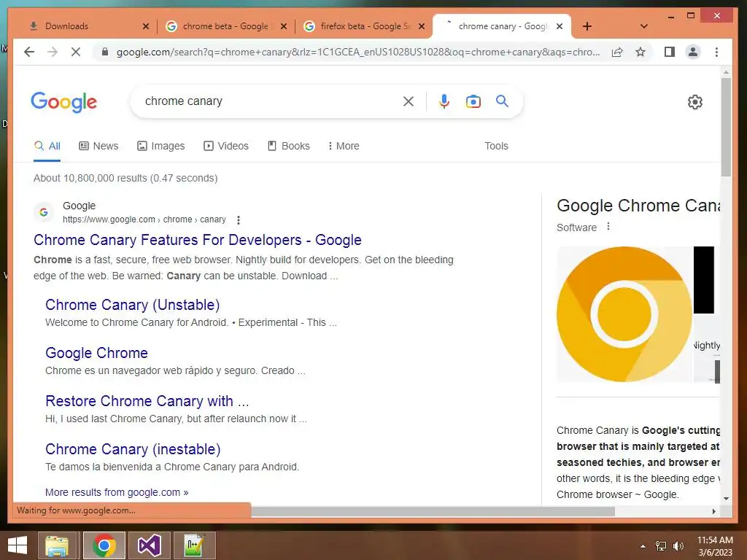Expand the tab search chevron
This screenshot has height=560, width=747.
point(643,26)
